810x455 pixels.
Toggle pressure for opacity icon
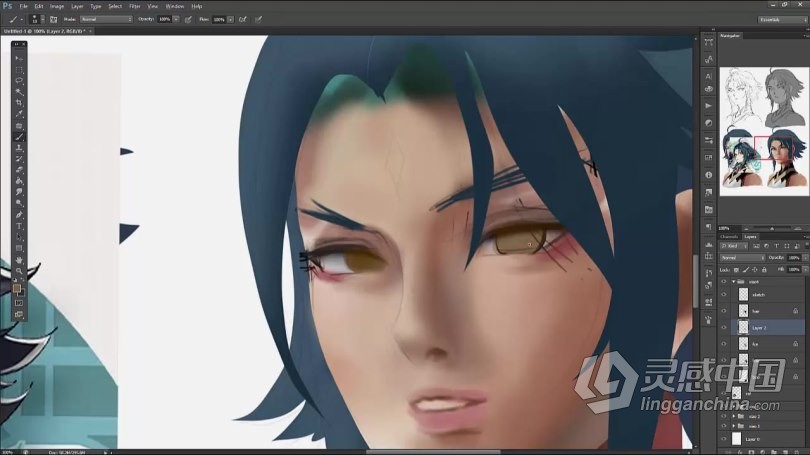(x=189, y=20)
